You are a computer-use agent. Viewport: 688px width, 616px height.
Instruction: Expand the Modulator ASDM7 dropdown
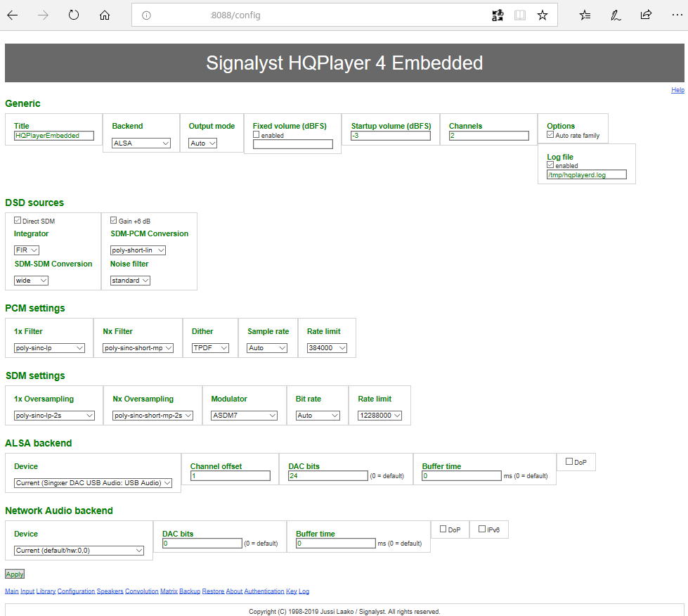[244, 416]
